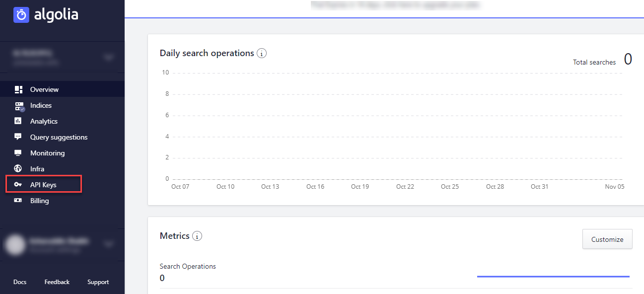Open the account settings dropdown chevron
644x294 pixels.
(108, 243)
